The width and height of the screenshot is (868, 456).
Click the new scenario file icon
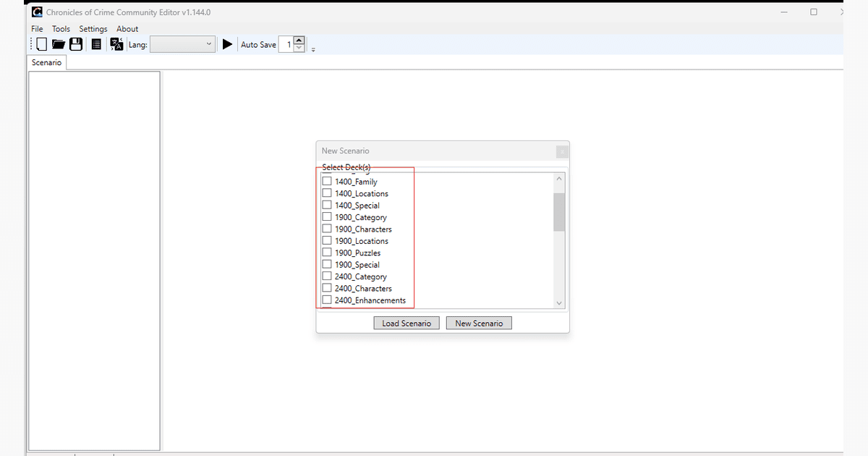pyautogui.click(x=41, y=44)
